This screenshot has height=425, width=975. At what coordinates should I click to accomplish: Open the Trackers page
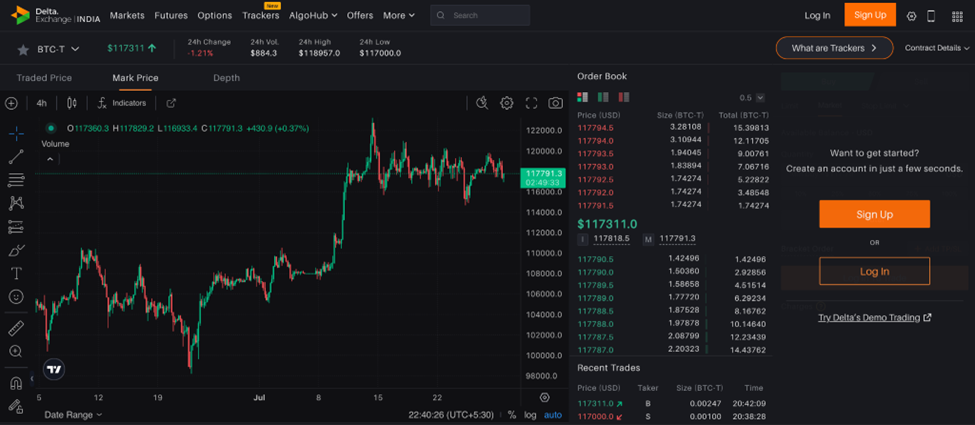point(261,16)
